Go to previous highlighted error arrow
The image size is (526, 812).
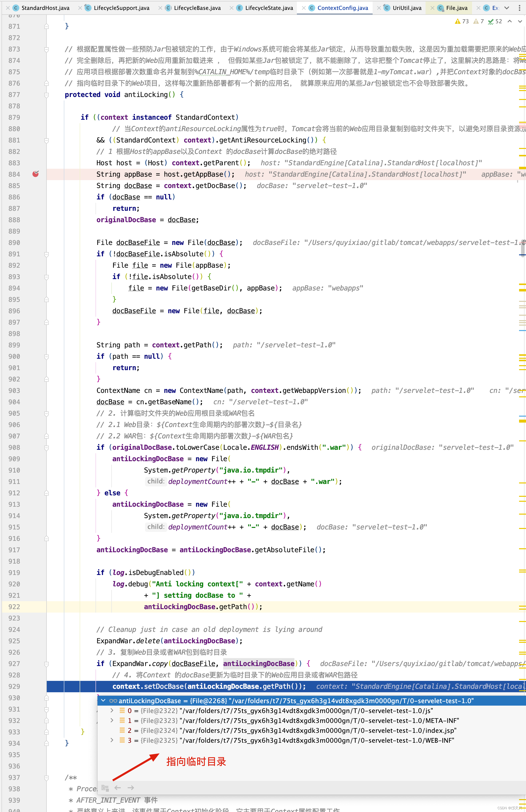510,22
